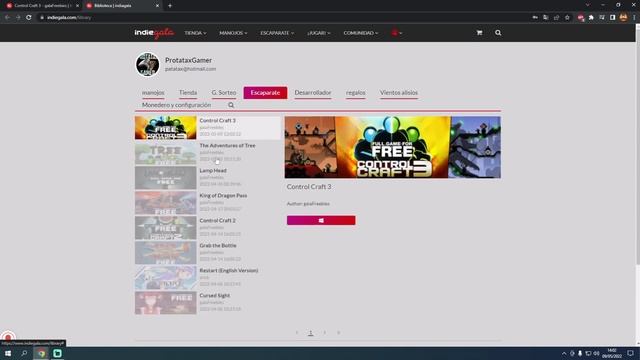Select the Grab the Bottle entry
Screen dimensions: 640x360
tap(208, 253)
